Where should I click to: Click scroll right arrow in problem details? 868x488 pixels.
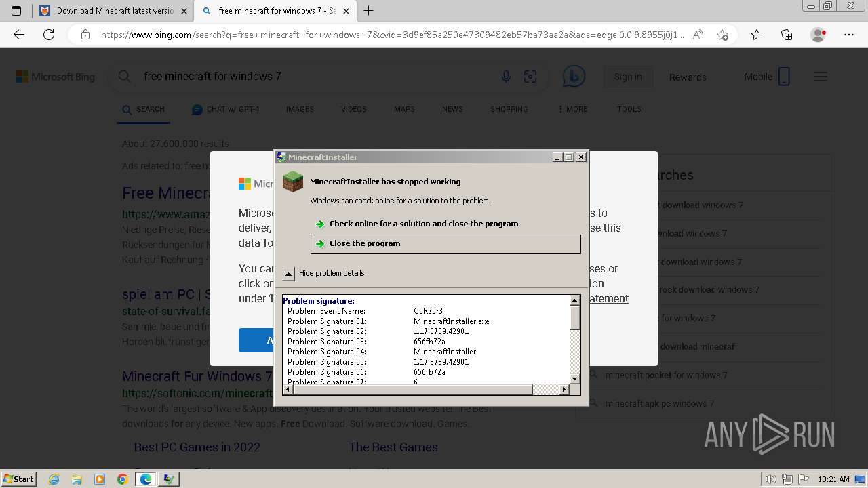pyautogui.click(x=564, y=389)
